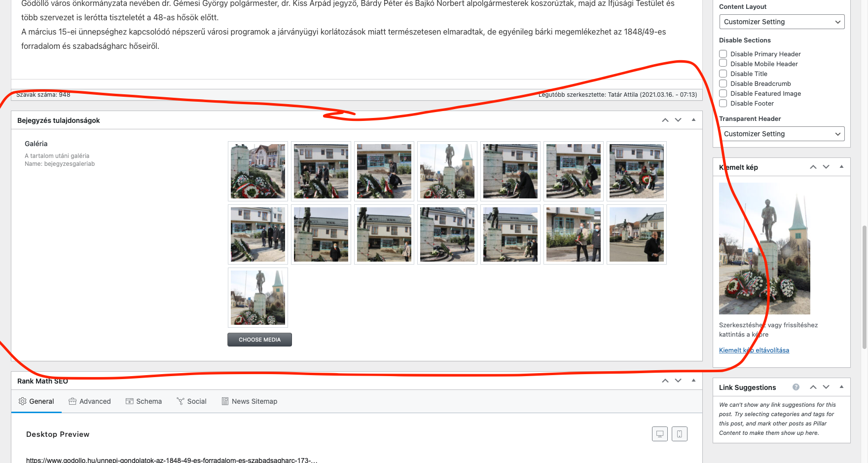The image size is (868, 463).
Task: Check the Disable Title option
Action: pyautogui.click(x=723, y=74)
